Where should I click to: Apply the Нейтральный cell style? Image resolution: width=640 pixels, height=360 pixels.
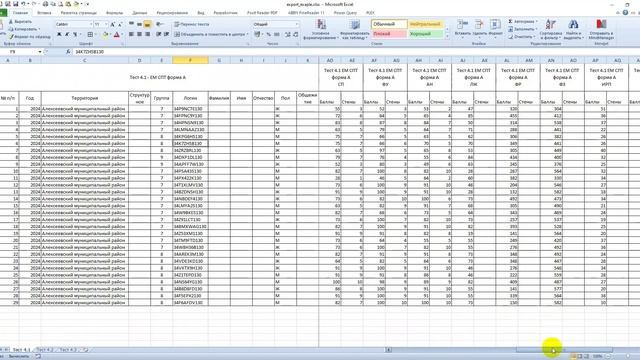point(425,24)
